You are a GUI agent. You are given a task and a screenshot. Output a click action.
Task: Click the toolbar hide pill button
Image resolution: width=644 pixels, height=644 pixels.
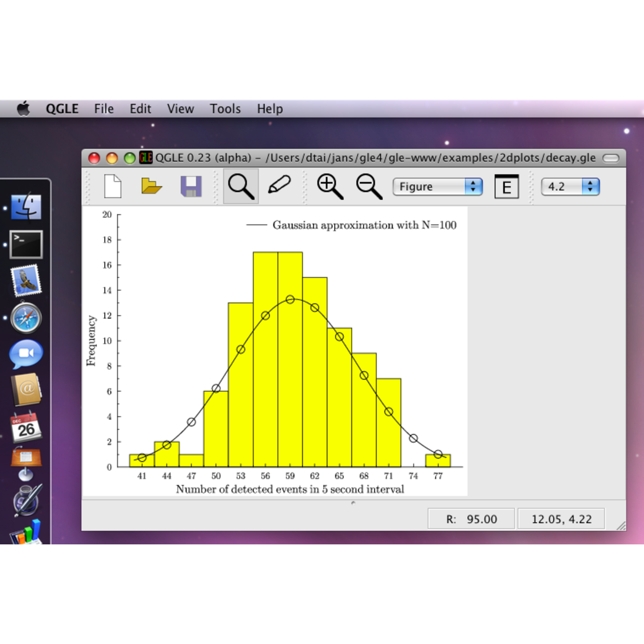[x=611, y=158]
